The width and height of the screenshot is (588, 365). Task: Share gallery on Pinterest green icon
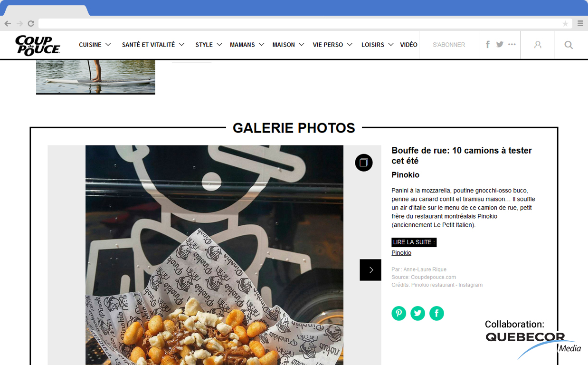coord(399,313)
